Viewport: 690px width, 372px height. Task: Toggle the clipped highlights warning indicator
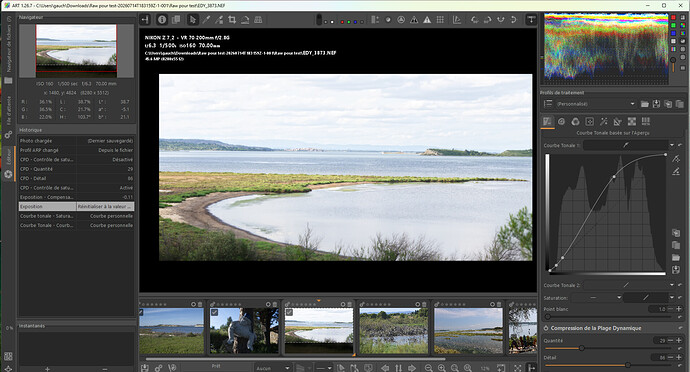coord(427,19)
